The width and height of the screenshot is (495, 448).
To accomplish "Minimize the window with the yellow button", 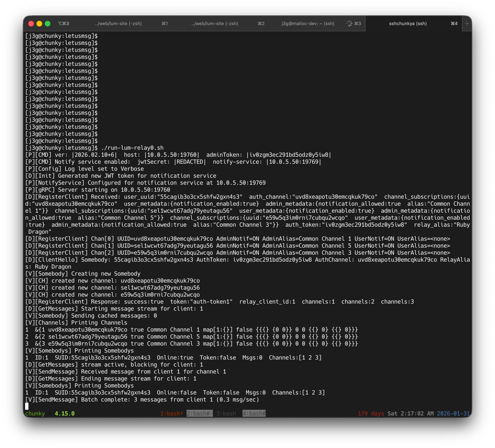I will pos(39,24).
